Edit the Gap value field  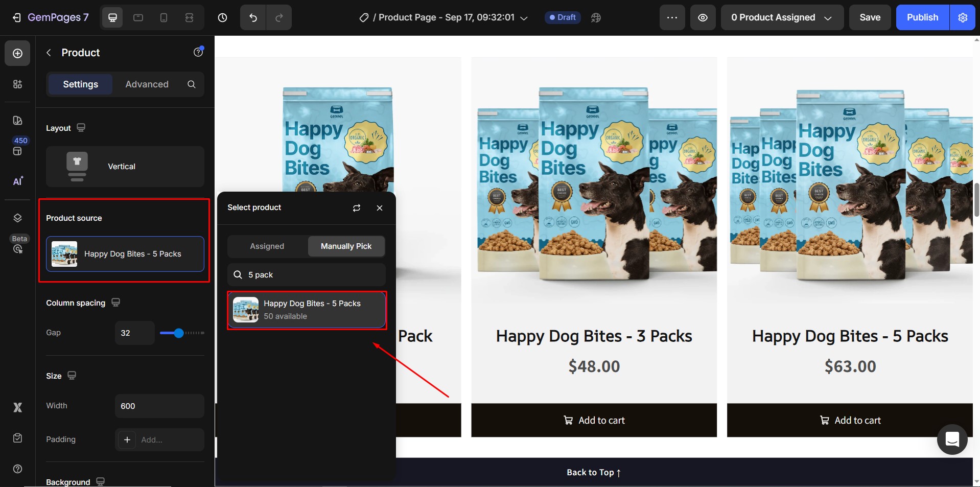point(134,333)
